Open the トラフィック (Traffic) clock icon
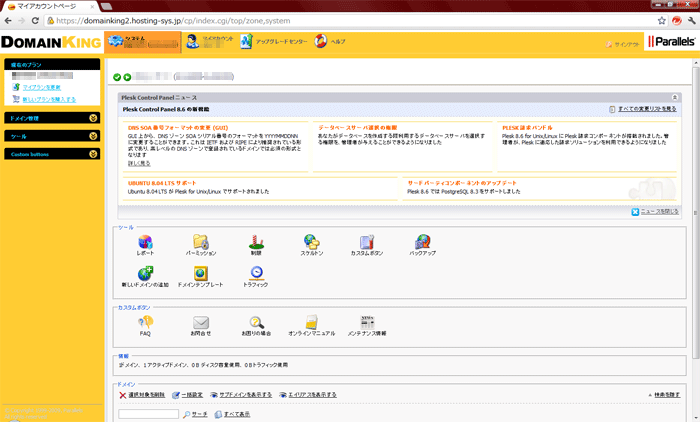Image resolution: width=700 pixels, height=422 pixels. click(256, 273)
